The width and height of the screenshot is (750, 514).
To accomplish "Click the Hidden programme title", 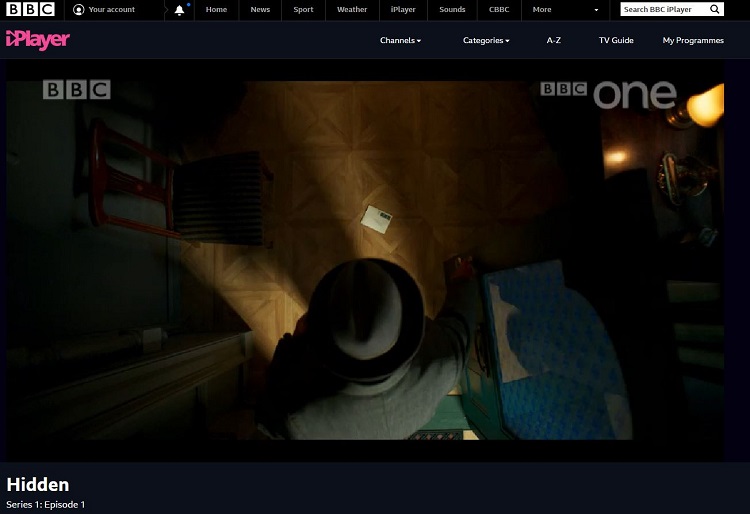I will tap(38, 484).
